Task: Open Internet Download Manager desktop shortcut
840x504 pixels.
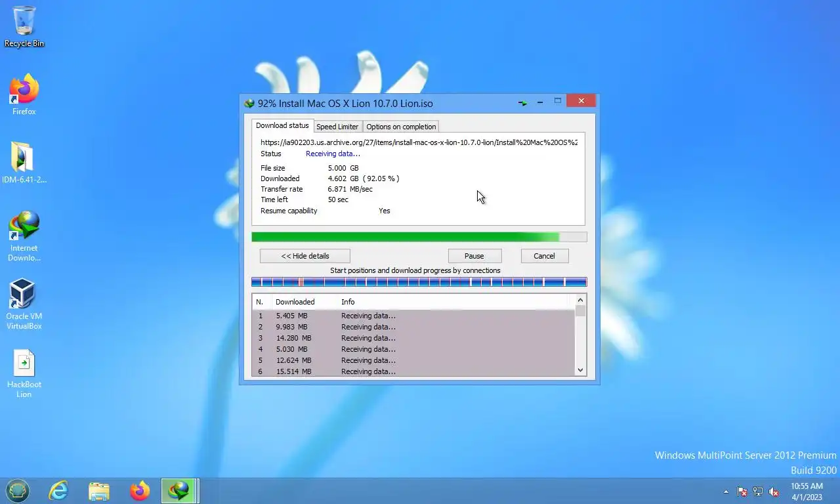Action: [24, 236]
